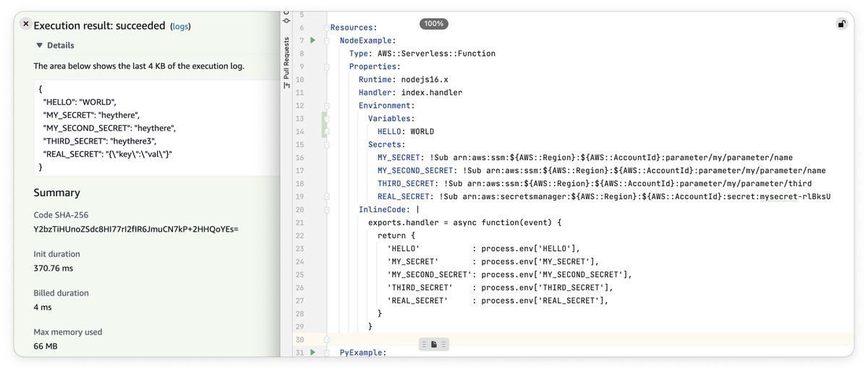The image size is (868, 373).
Task: Fold the Resources block at line 6
Action: (x=327, y=28)
